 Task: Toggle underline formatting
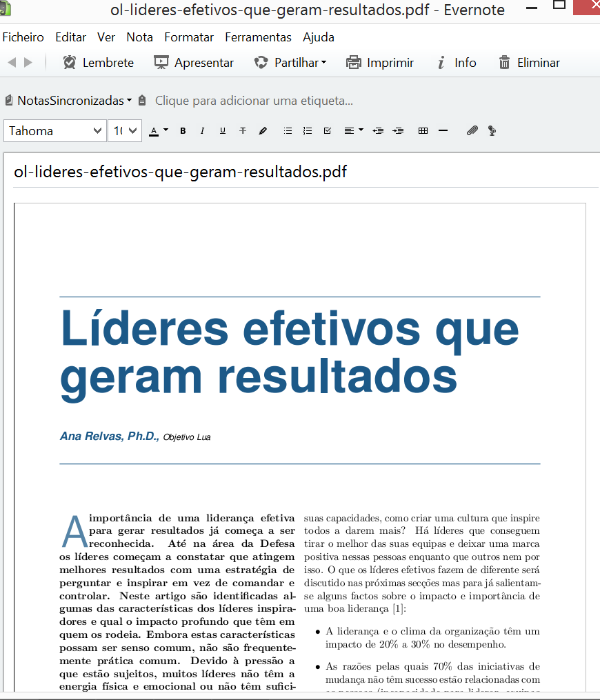point(222,131)
